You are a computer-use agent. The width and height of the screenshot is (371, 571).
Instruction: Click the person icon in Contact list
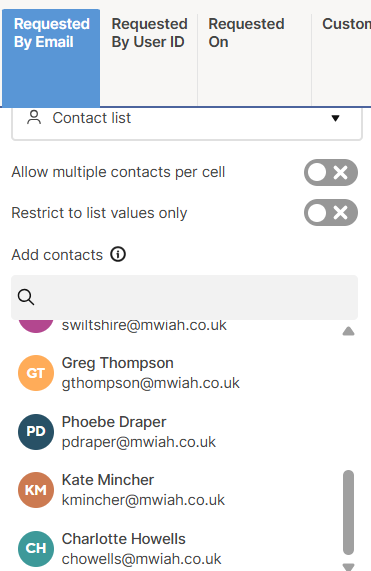(34, 118)
